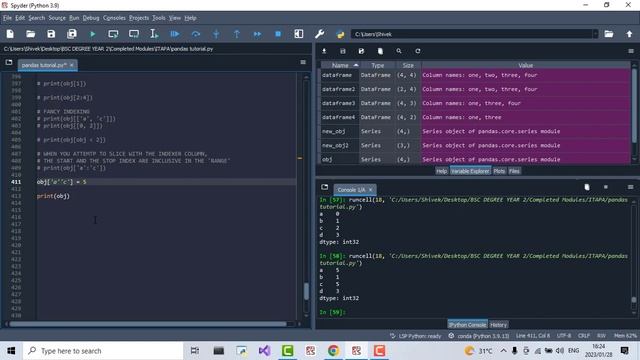This screenshot has height=360, width=640.
Task: Search variable names in Variable Explorer
Action: 399,51
